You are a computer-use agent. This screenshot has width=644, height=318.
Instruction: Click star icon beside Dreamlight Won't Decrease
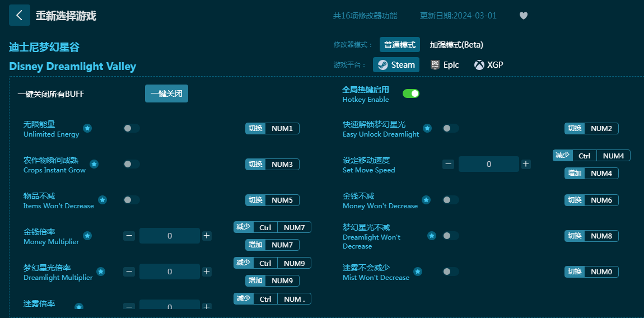(x=431, y=236)
